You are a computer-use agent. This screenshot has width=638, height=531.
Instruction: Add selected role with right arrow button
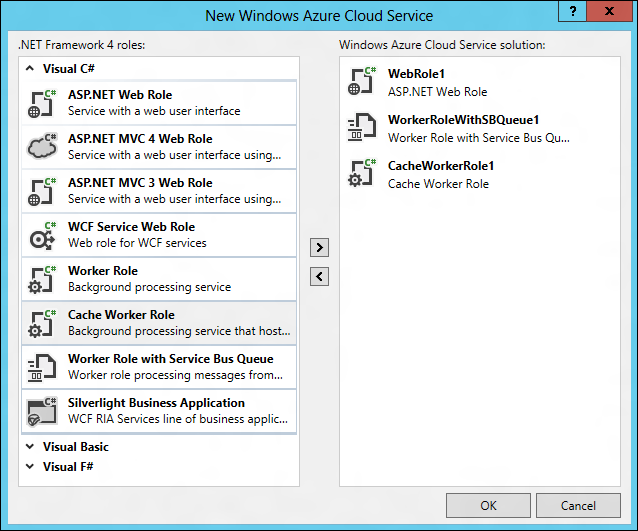(320, 247)
